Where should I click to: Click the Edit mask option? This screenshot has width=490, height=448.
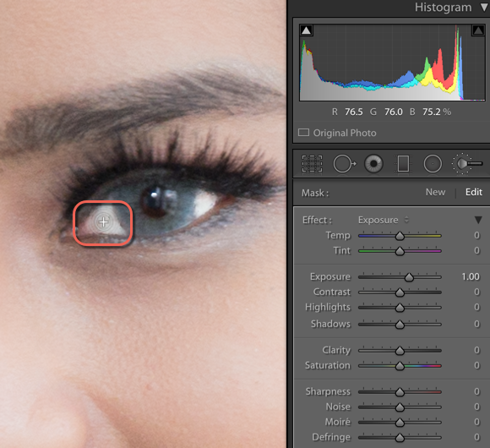click(x=474, y=192)
